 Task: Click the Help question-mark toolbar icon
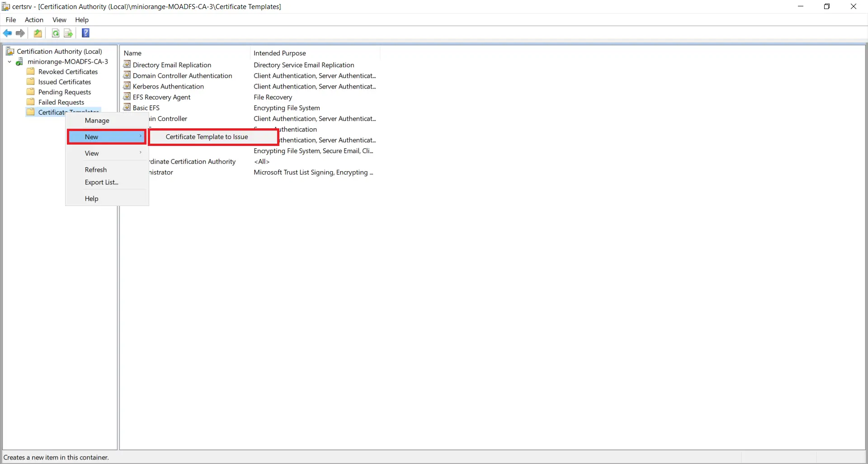pyautogui.click(x=85, y=33)
